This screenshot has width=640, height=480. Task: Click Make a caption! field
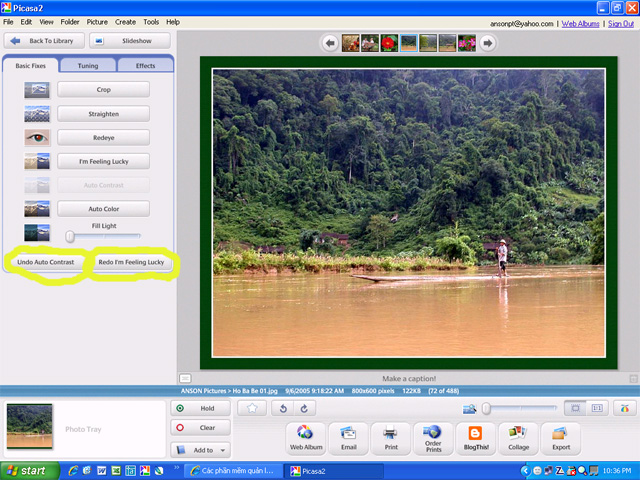pos(409,379)
